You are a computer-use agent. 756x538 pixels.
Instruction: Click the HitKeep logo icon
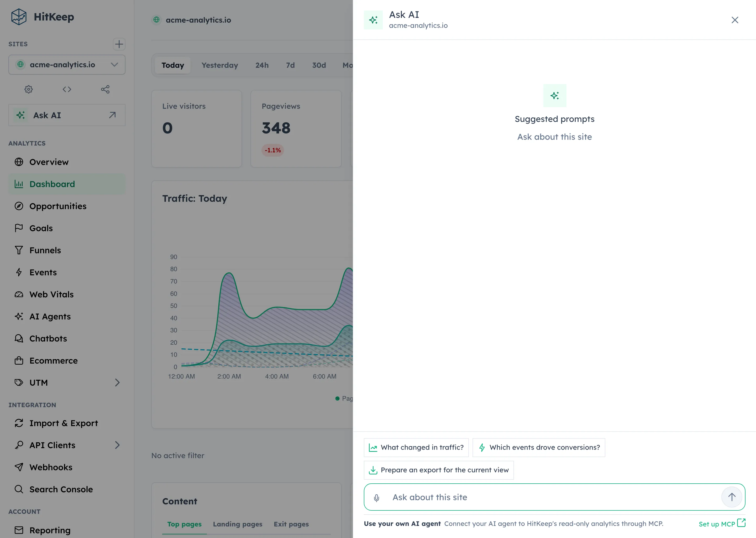pyautogui.click(x=19, y=17)
